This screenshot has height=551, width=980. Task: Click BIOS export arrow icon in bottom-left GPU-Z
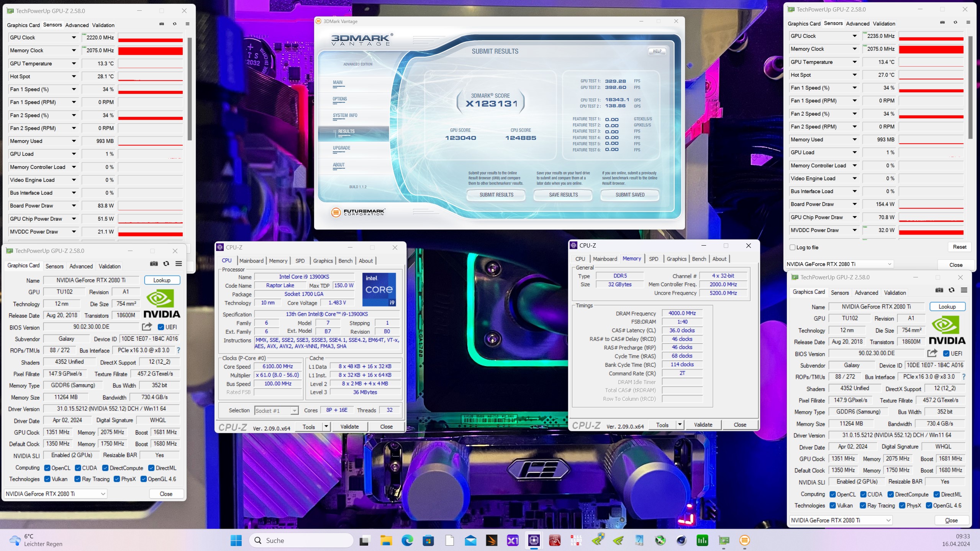tap(147, 327)
